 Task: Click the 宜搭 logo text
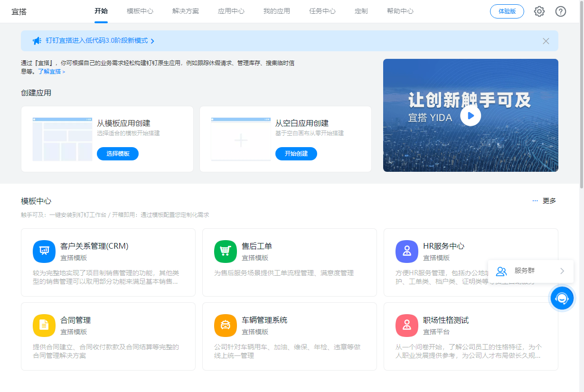pyautogui.click(x=19, y=11)
